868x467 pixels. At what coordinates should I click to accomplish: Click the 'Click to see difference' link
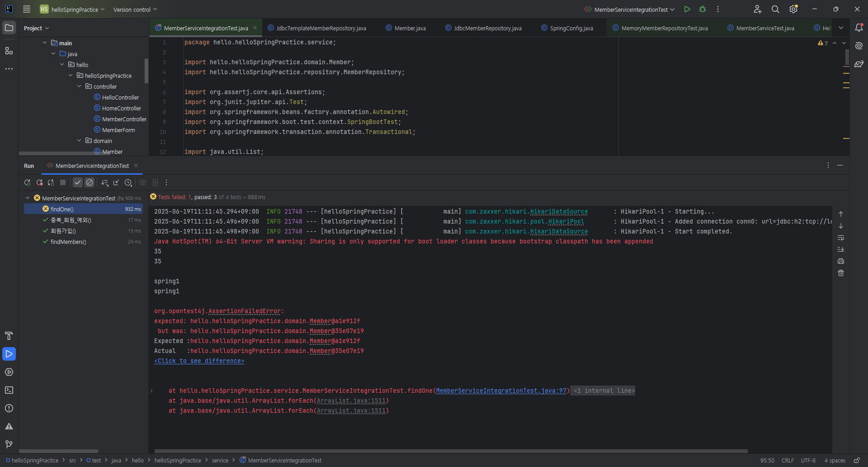click(199, 361)
